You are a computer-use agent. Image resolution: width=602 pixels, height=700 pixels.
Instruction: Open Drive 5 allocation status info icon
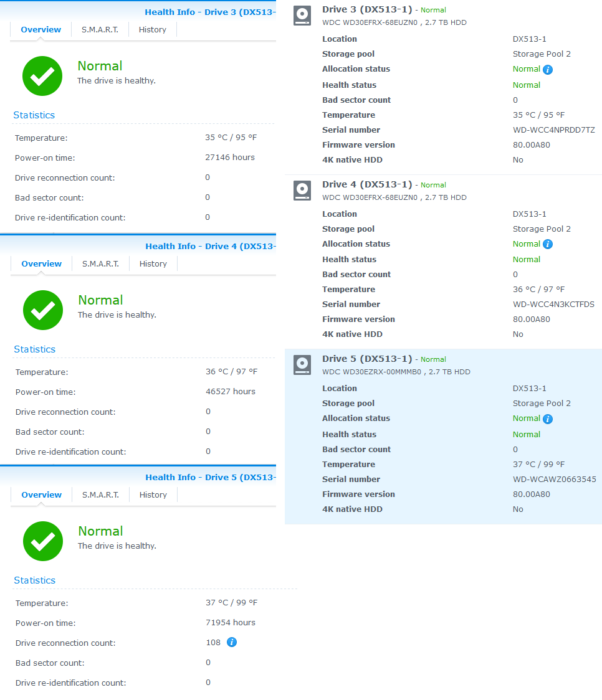coord(548,419)
